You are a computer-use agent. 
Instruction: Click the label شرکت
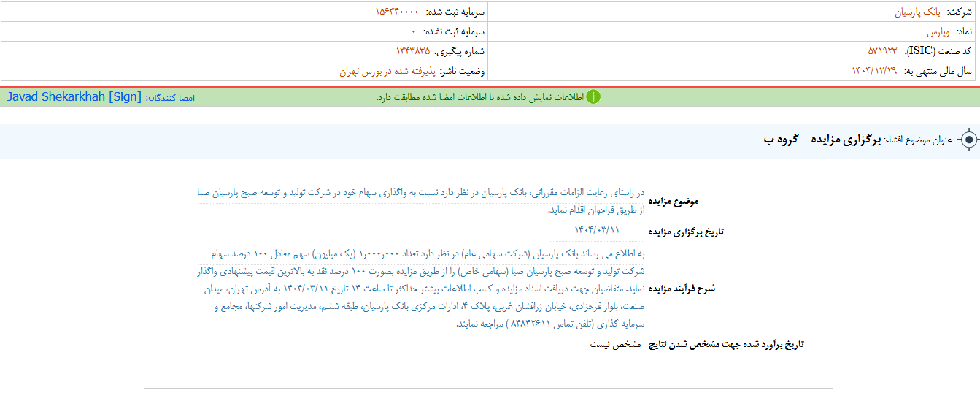(x=960, y=12)
